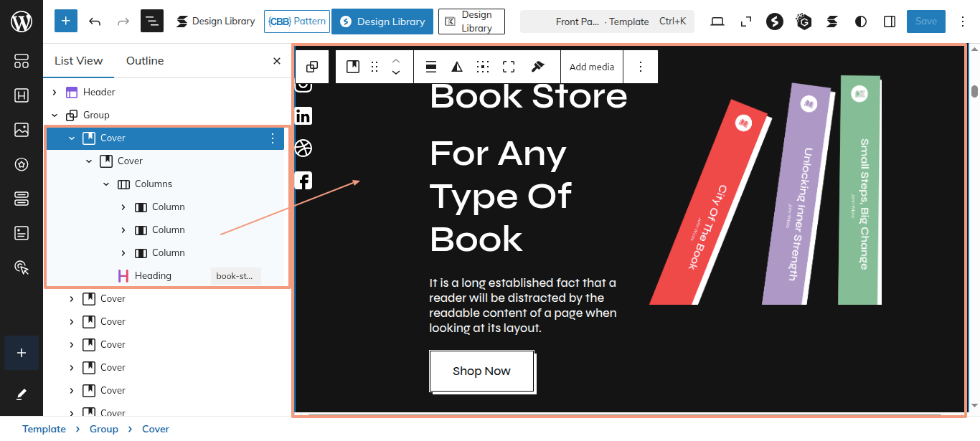Close the list view panel
This screenshot has height=441, width=980.
tap(277, 61)
